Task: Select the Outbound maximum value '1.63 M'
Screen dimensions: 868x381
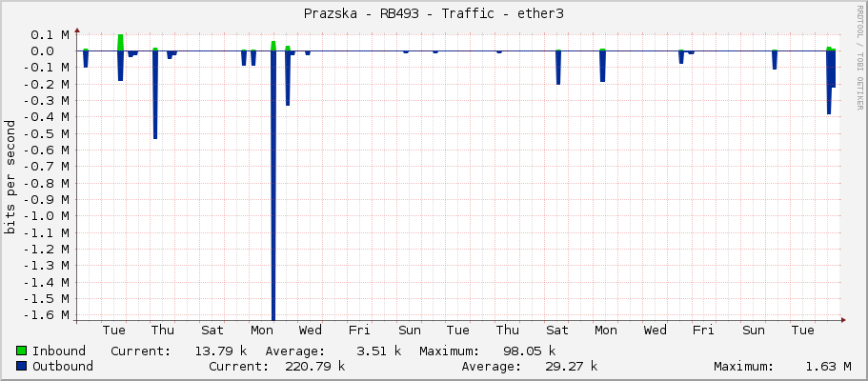Action: coord(828,366)
